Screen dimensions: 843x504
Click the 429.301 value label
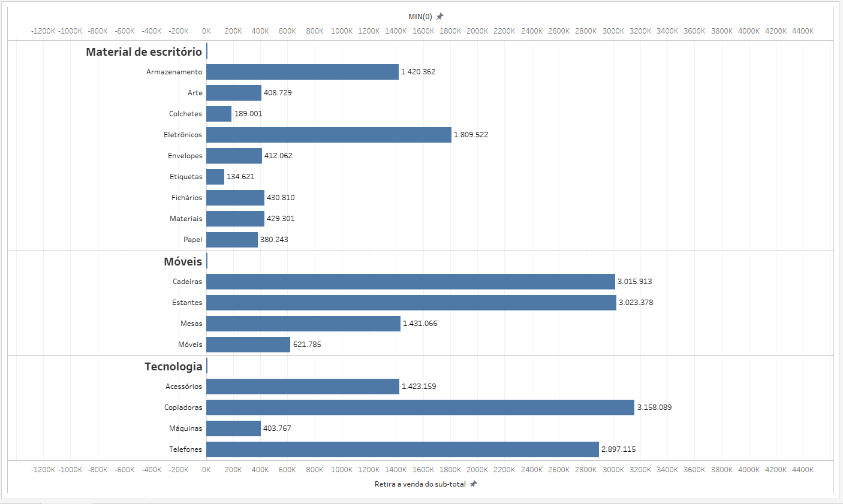[x=281, y=219]
